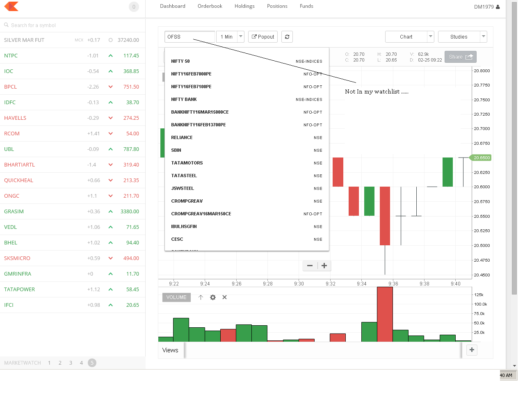This screenshot has width=525, height=420.
Task: Click the Views label below the chart
Action: 170,350
